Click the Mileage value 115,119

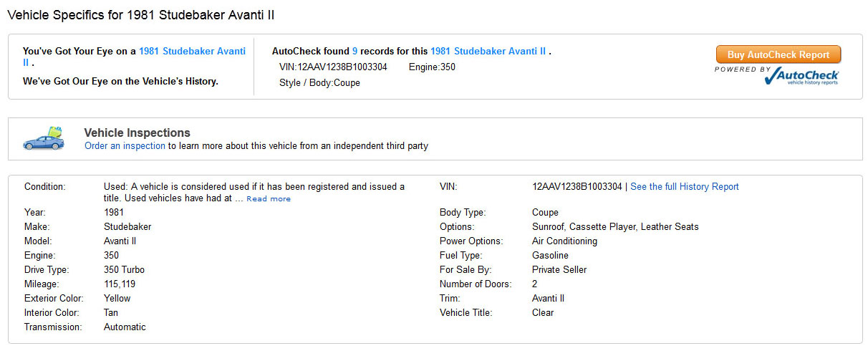click(x=120, y=284)
